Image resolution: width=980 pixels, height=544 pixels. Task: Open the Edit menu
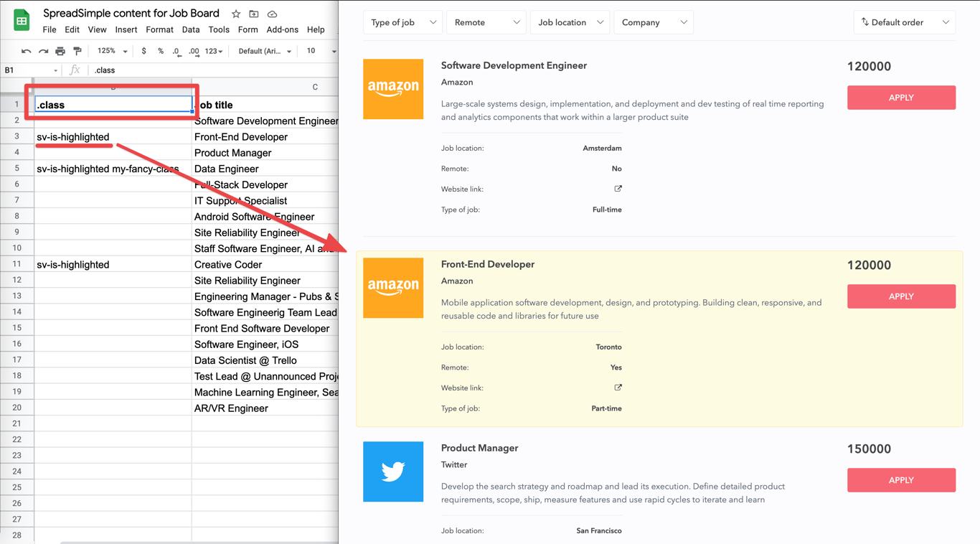click(72, 30)
